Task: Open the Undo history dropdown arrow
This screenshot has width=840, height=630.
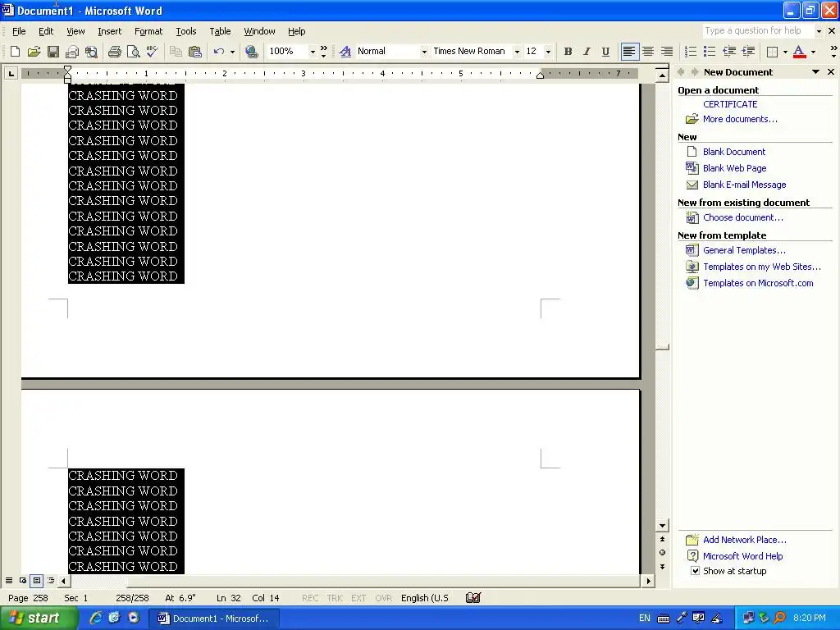Action: click(232, 52)
